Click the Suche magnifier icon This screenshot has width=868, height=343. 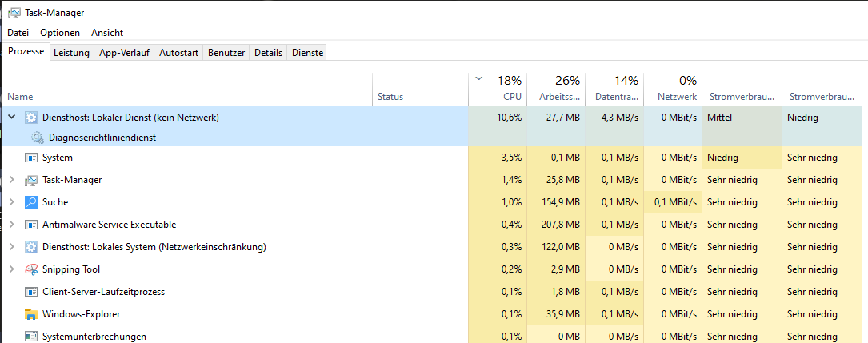coord(31,202)
